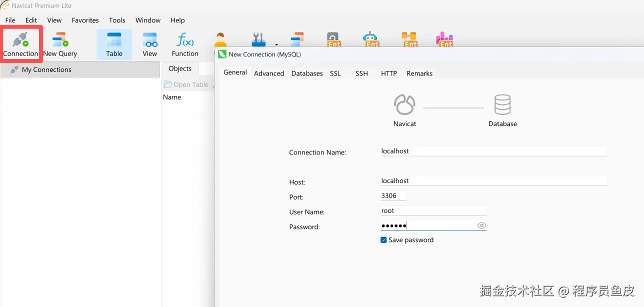Switch to the SSL tab
This screenshot has width=644, height=307.
(x=335, y=73)
